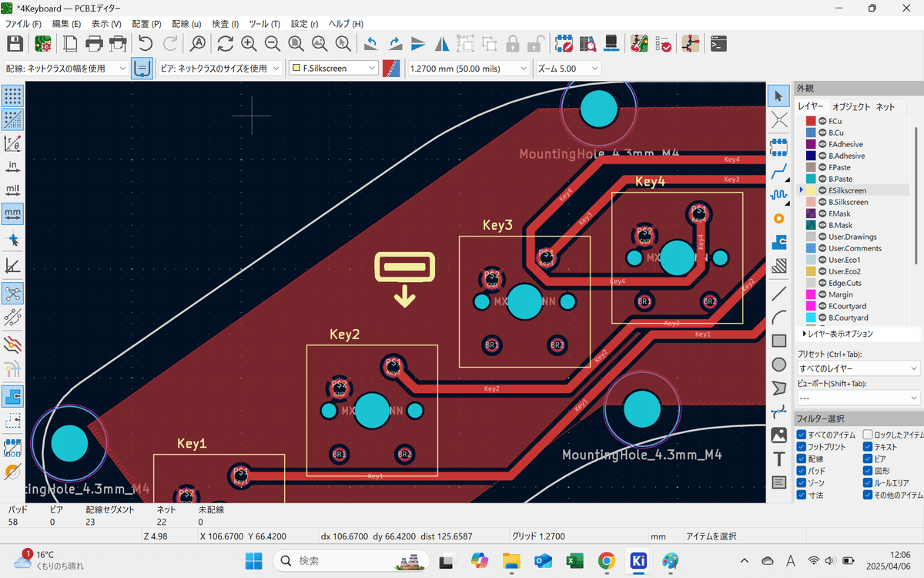Run the design rule checker
This screenshot has height=578, width=924.
[664, 44]
